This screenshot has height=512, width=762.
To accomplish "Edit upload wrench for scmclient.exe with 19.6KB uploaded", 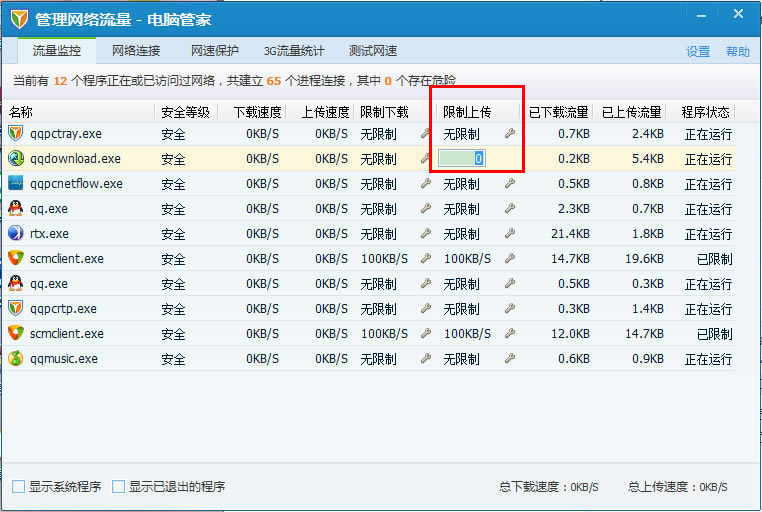I will (x=510, y=258).
